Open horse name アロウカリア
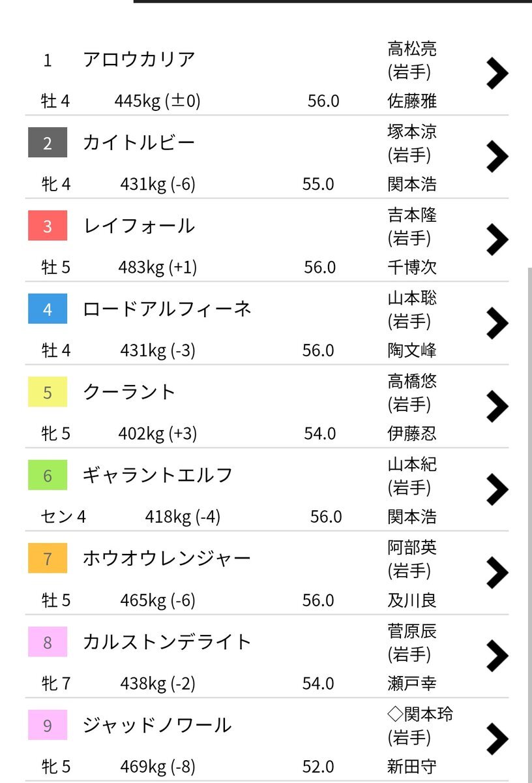The height and width of the screenshot is (783, 532). 139,59
